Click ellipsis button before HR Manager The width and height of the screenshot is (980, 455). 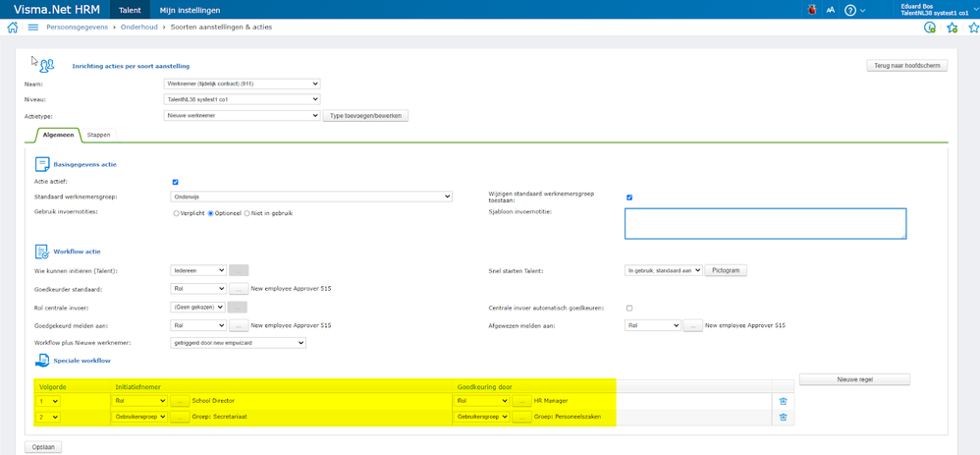click(521, 401)
